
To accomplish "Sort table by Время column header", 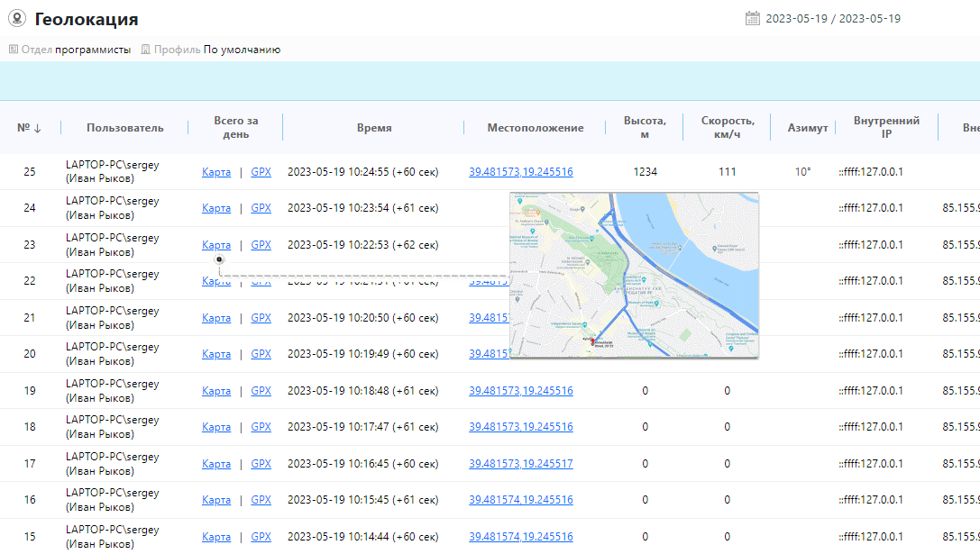I will pos(374,128).
